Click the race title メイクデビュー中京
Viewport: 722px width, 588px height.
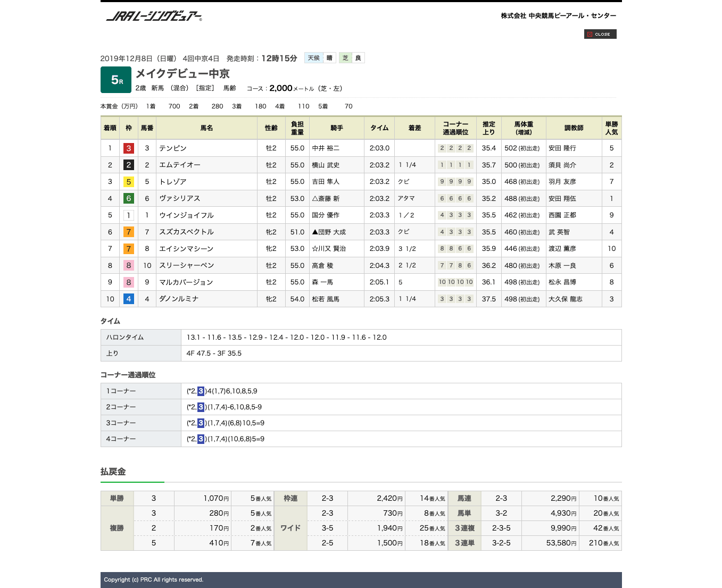182,73
